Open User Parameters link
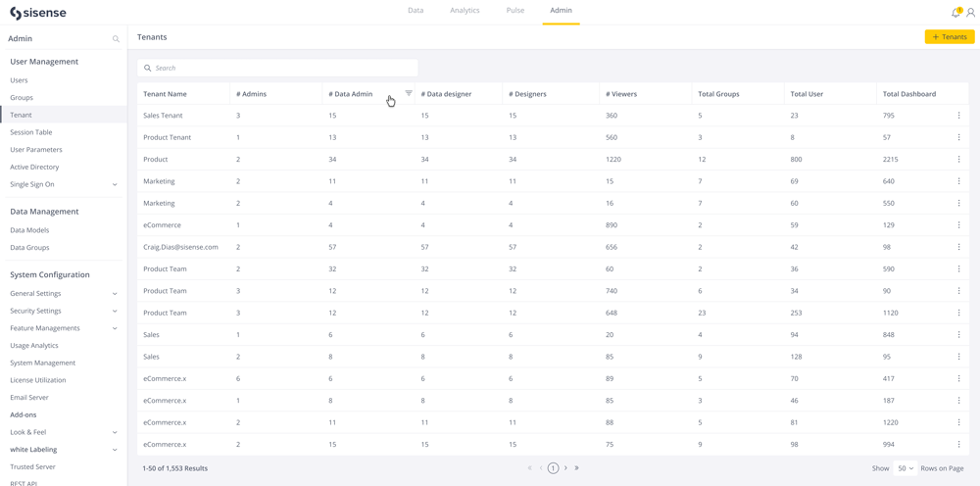 point(36,150)
